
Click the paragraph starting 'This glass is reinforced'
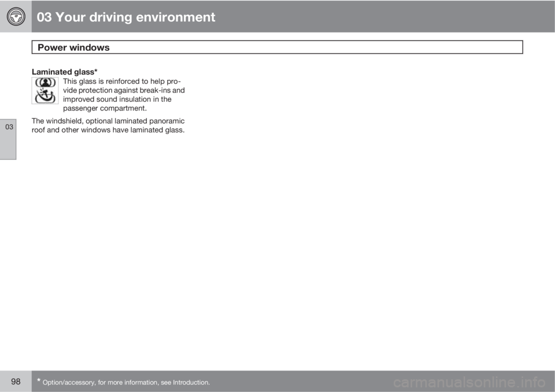click(124, 95)
